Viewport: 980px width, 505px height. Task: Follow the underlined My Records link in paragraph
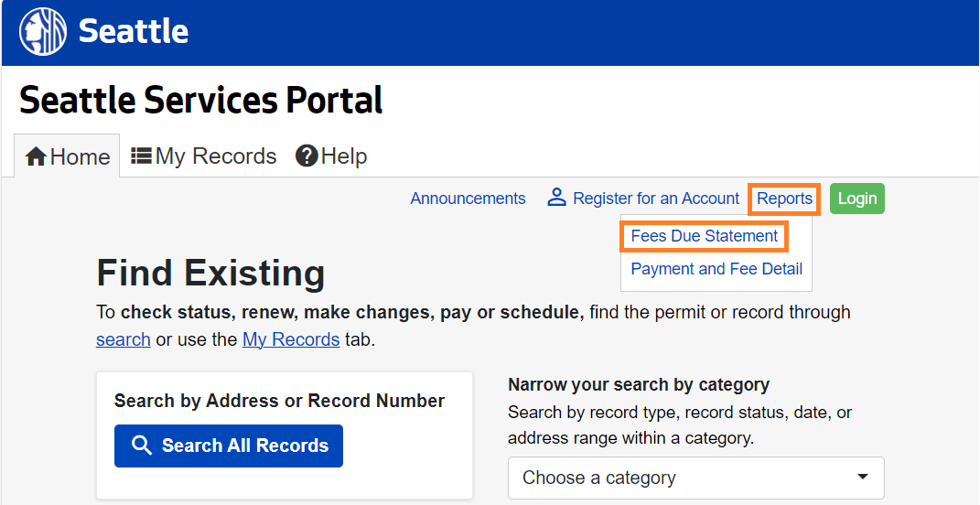click(x=291, y=339)
